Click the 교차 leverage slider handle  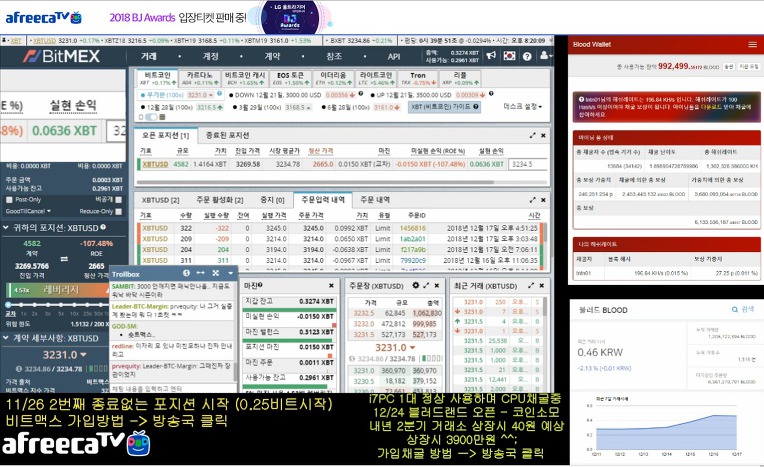coord(8,305)
